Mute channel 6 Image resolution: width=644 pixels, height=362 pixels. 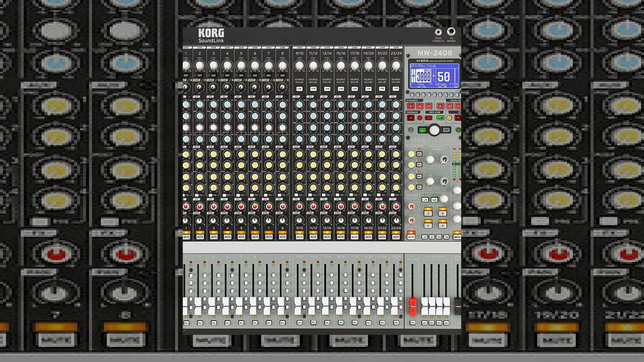255,237
